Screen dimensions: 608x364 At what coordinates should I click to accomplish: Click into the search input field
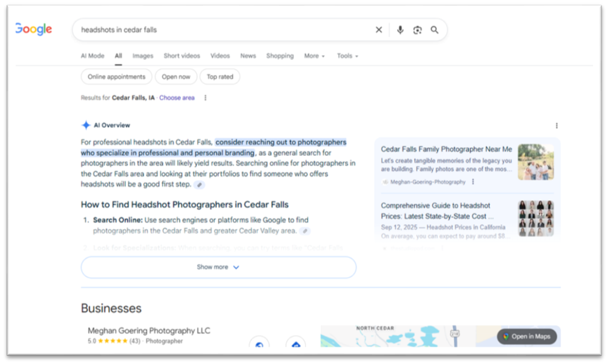pos(222,29)
